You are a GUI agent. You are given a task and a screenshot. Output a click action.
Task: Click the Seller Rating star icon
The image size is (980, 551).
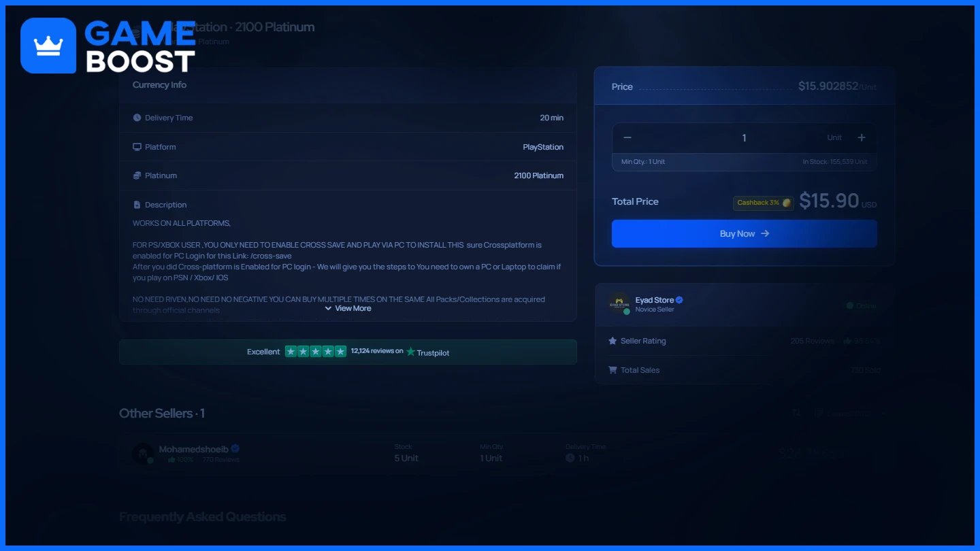coord(612,341)
